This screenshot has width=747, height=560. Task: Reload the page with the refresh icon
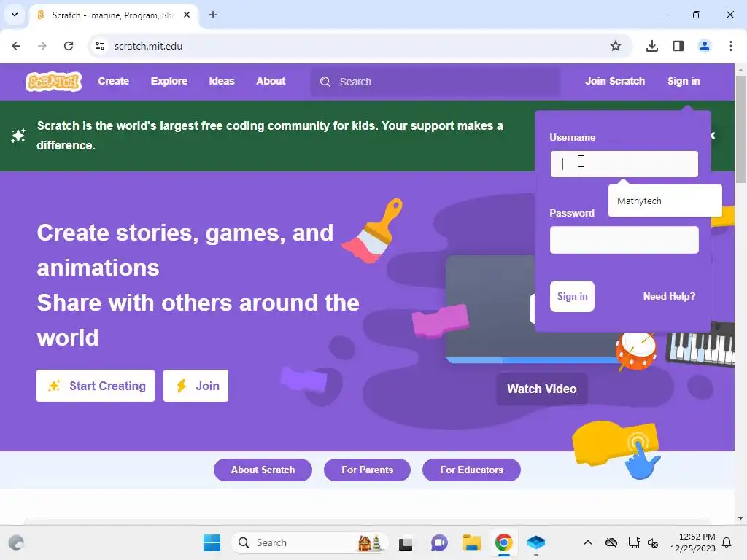pos(69,46)
